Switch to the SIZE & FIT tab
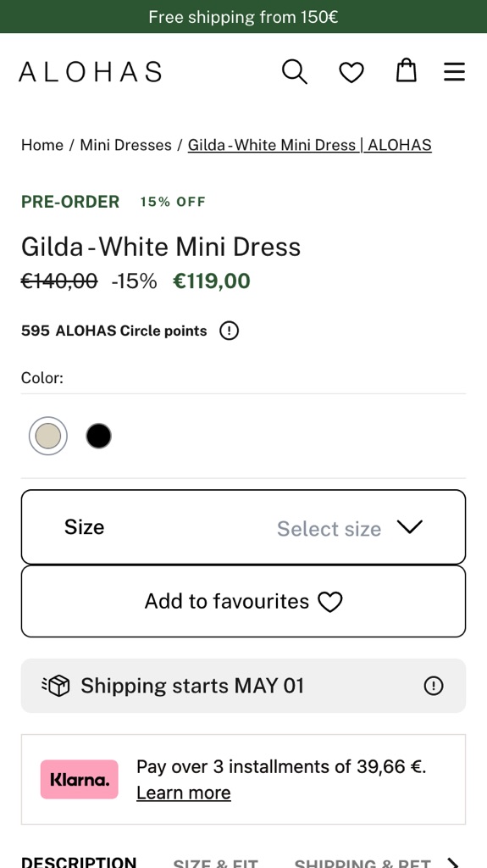The height and width of the screenshot is (868, 487). point(215,864)
